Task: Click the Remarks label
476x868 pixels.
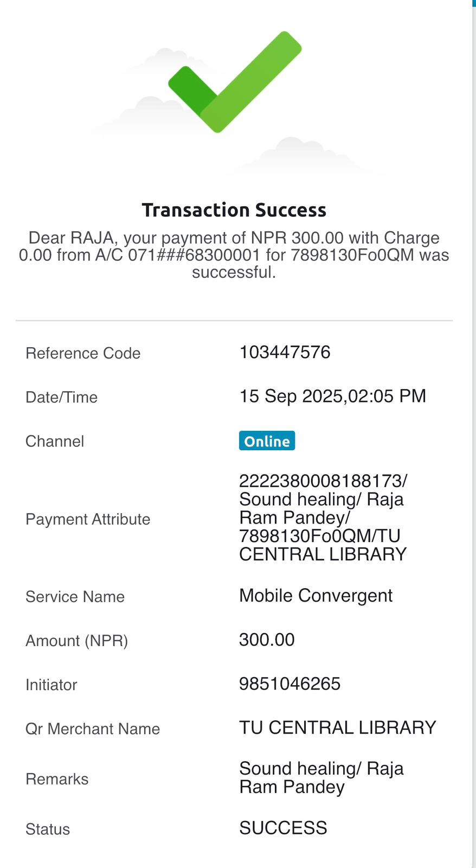Action: tap(57, 779)
